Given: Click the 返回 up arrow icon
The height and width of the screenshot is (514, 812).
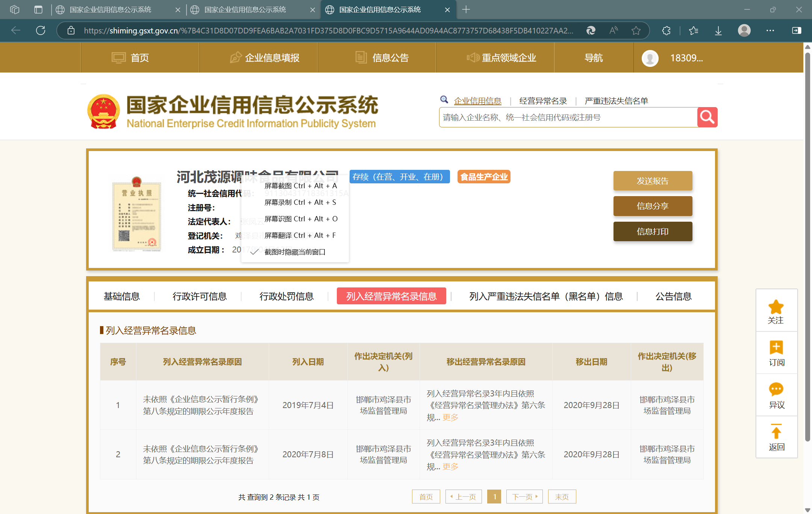Looking at the screenshot, I should coord(776,431).
